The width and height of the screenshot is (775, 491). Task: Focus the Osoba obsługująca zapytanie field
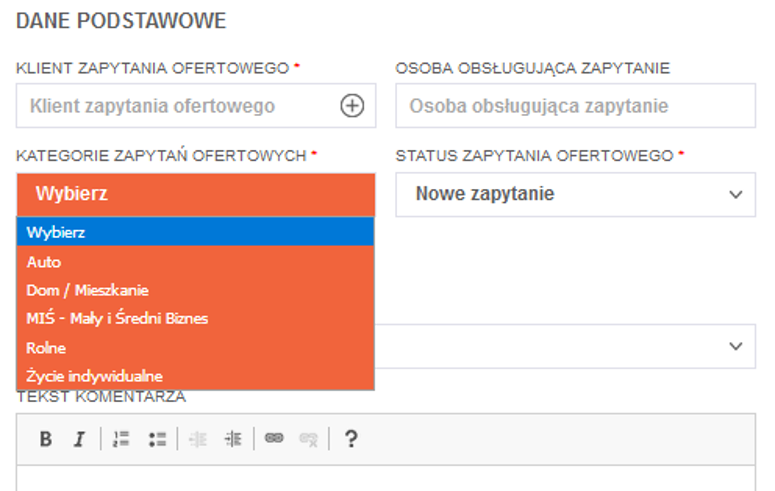click(x=575, y=106)
